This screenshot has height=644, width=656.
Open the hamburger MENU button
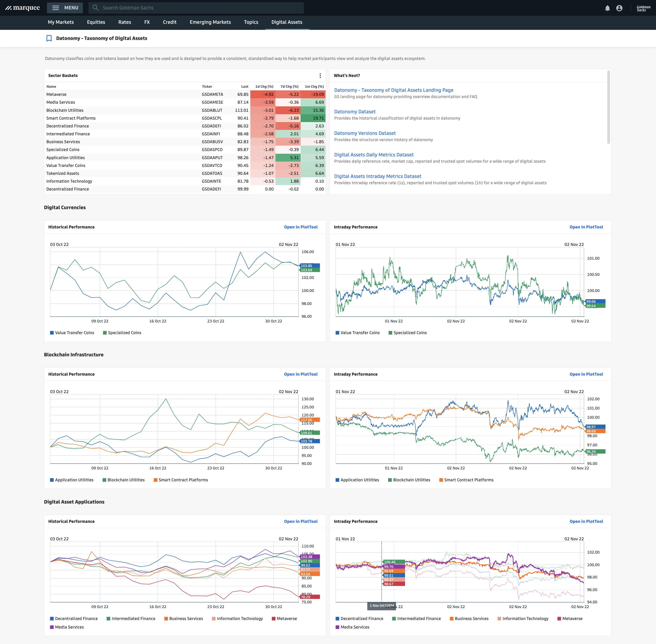(65, 8)
